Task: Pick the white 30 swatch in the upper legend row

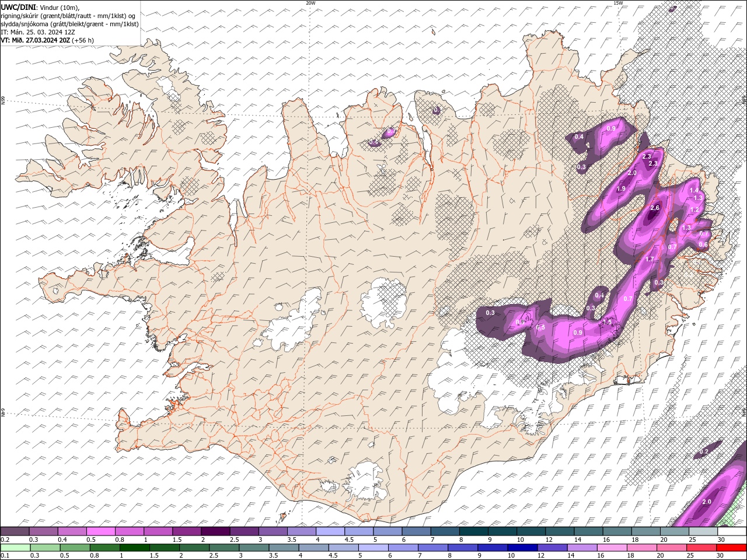Action: 731,531
